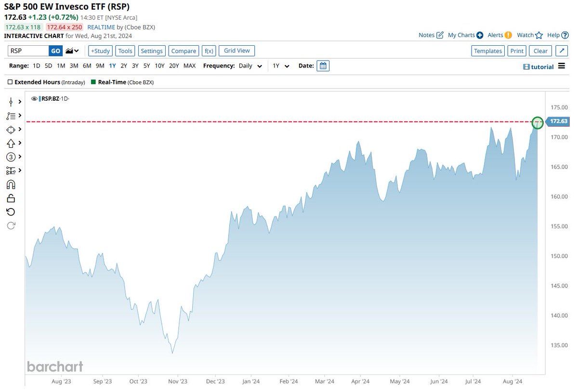This screenshot has height=392, width=578.
Task: Click the 172.63 price label on axis
Action: [x=557, y=121]
